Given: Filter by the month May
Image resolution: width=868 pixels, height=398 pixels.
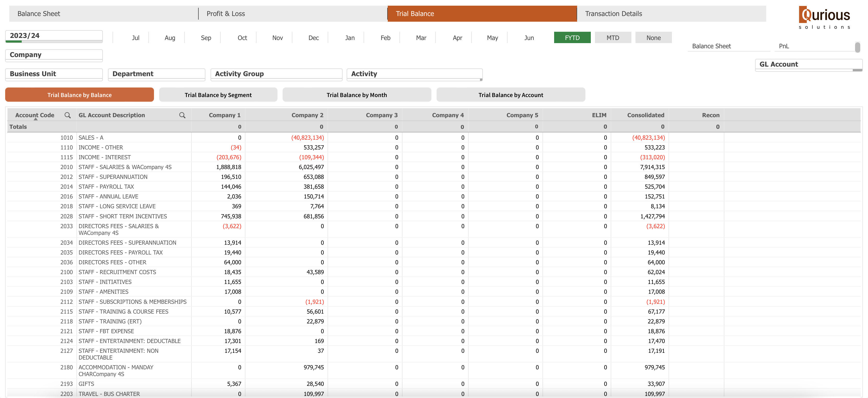Looking at the screenshot, I should point(492,38).
